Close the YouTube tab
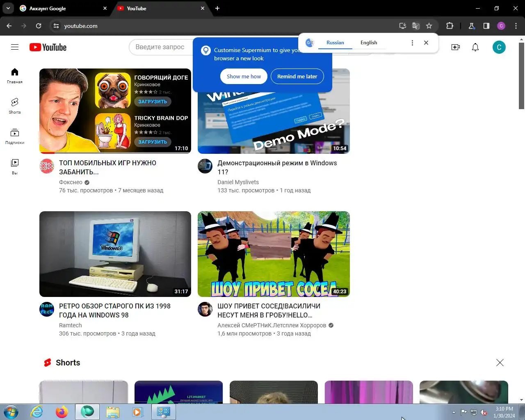Viewport: 525px width, 420px height. point(203,8)
